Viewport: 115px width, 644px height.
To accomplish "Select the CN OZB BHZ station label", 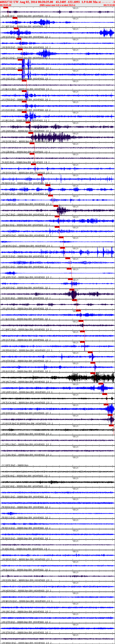I will click(26, 152).
